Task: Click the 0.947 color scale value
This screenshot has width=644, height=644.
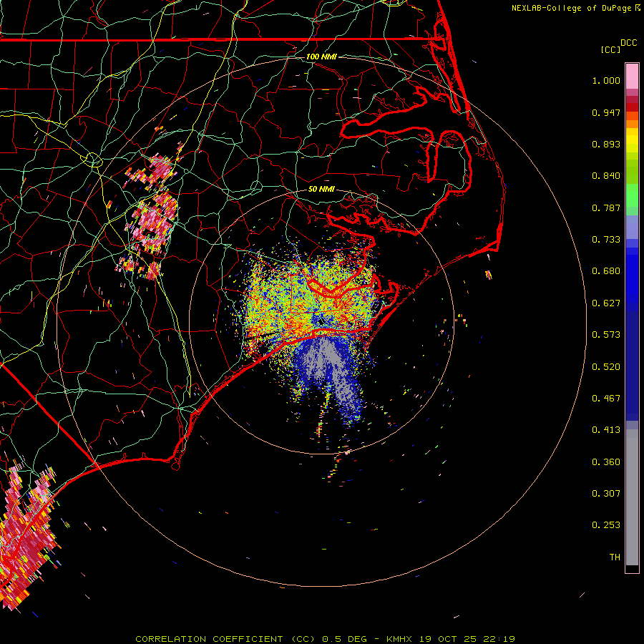Action: coord(606,112)
